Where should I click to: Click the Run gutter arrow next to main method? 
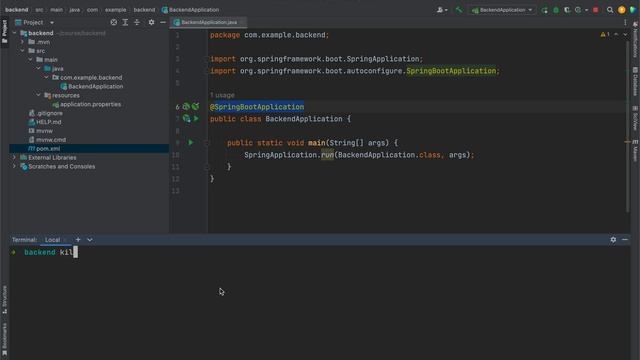click(191, 142)
